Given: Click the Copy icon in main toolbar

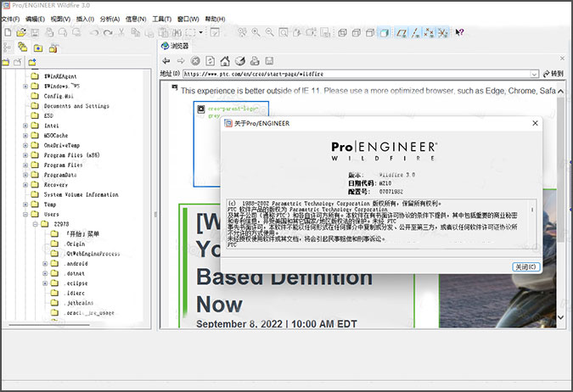Looking at the screenshot, I should click(136, 32).
